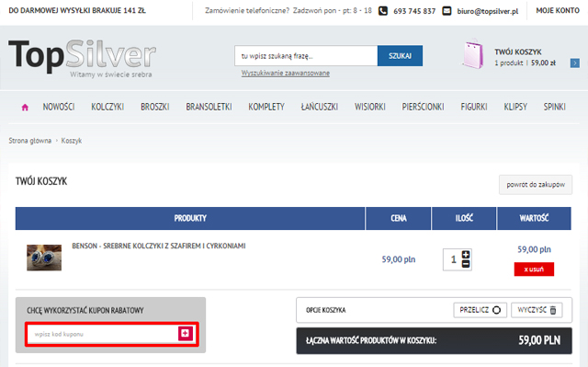Open the ŁAŃCUSZKI category
Image resolution: width=588 pixels, height=367 pixels.
pyautogui.click(x=320, y=107)
